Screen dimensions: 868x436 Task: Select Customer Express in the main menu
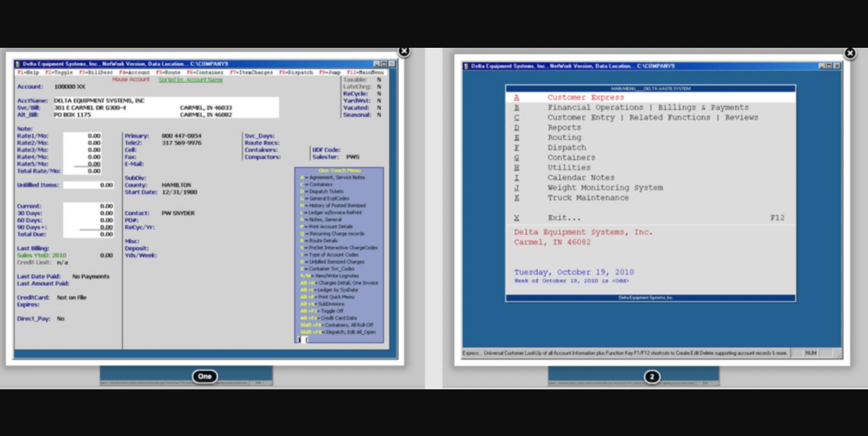[x=585, y=98]
